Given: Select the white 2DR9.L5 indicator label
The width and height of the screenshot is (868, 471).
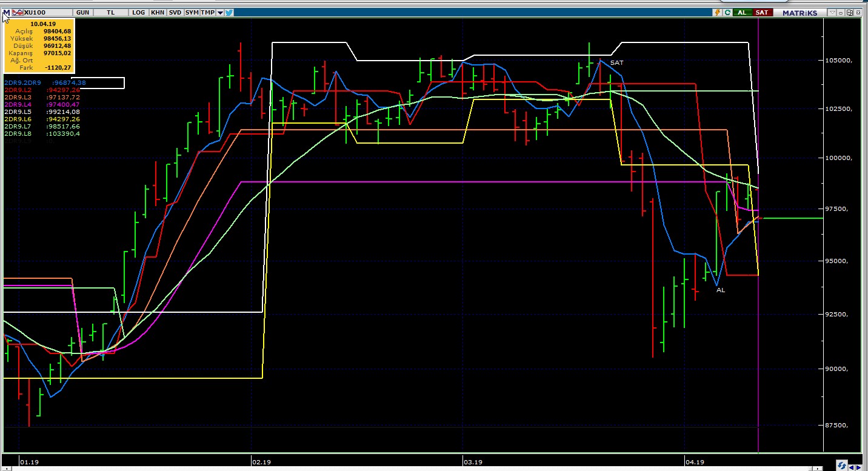Looking at the screenshot, I should 17,112.
